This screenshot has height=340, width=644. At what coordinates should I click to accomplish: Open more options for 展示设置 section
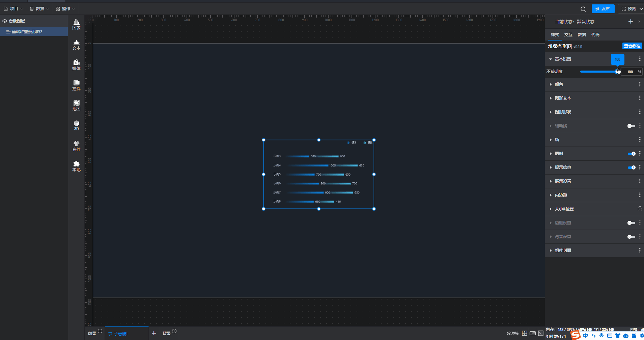[640, 181]
